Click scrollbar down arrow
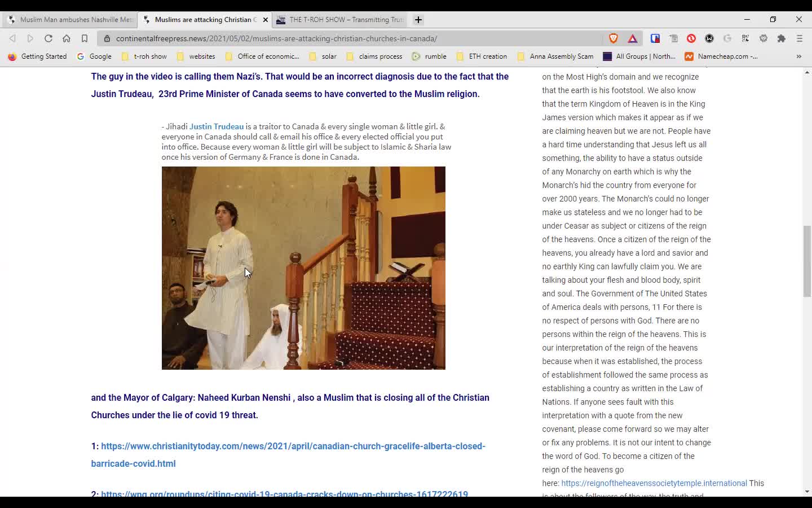This screenshot has width=812, height=508. click(x=807, y=492)
